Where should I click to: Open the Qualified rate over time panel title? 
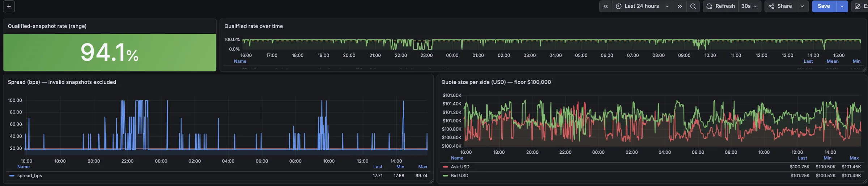(x=254, y=26)
